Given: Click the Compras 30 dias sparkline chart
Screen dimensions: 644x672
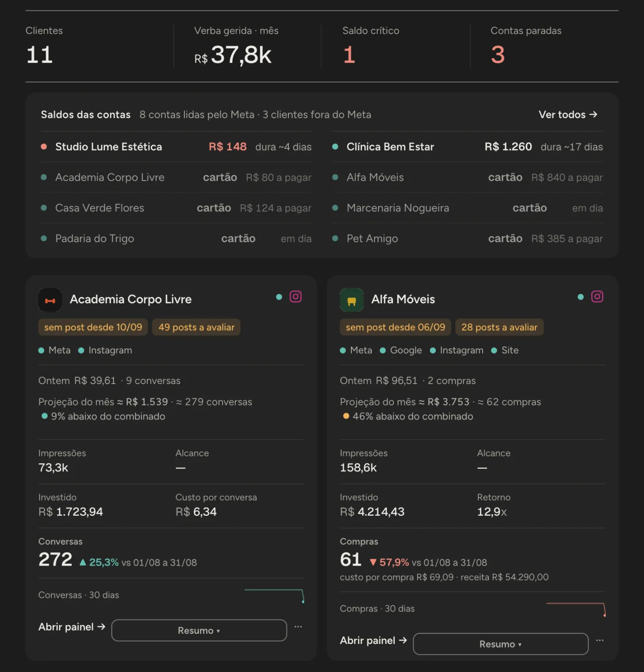Looking at the screenshot, I should pos(576,609).
